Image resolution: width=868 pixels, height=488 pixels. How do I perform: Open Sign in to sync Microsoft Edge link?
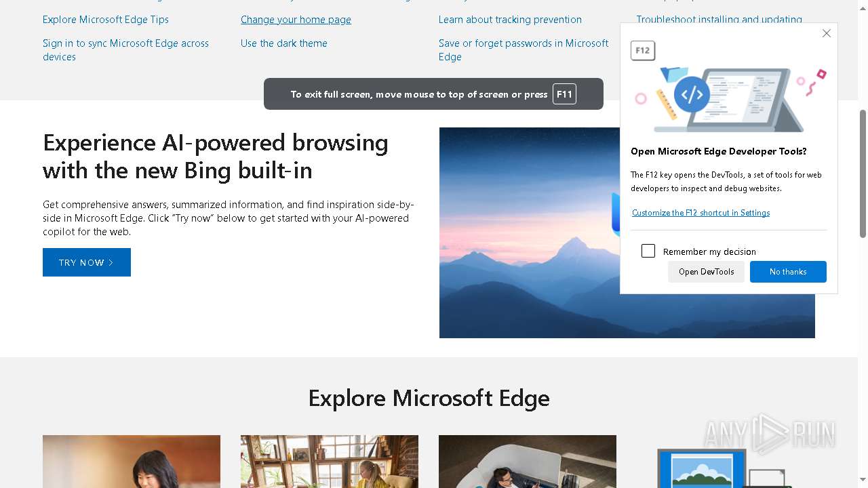(125, 50)
